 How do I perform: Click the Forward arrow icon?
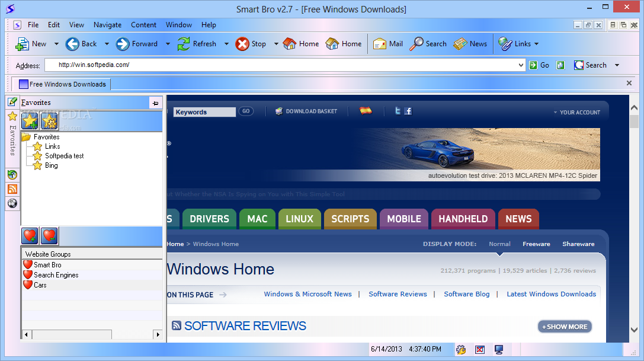[x=123, y=44]
